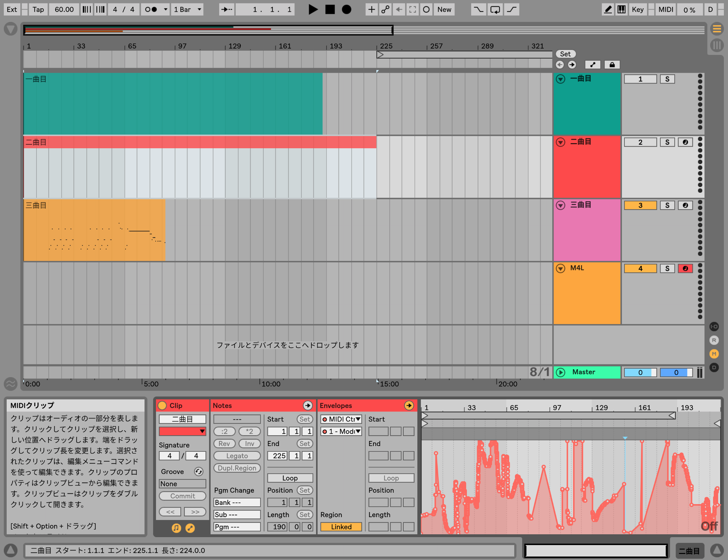Screen dimensions: 728x560
Task: Click the Re-enable Automation arrow icon
Action: (x=399, y=10)
